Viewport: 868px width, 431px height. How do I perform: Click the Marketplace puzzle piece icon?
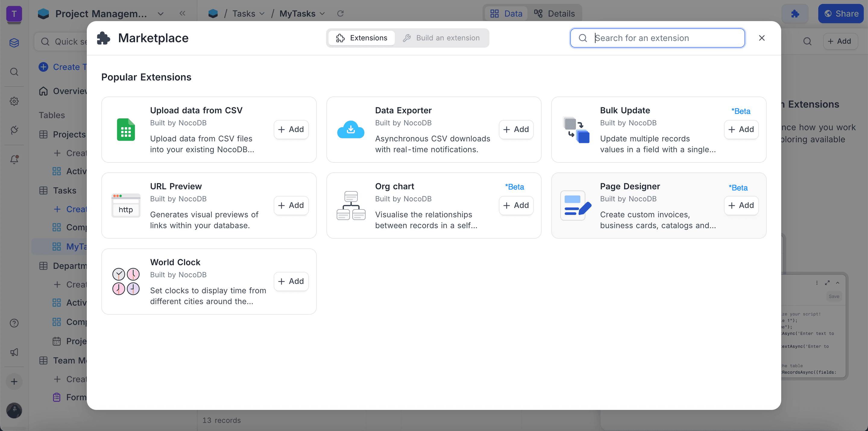[x=103, y=38]
